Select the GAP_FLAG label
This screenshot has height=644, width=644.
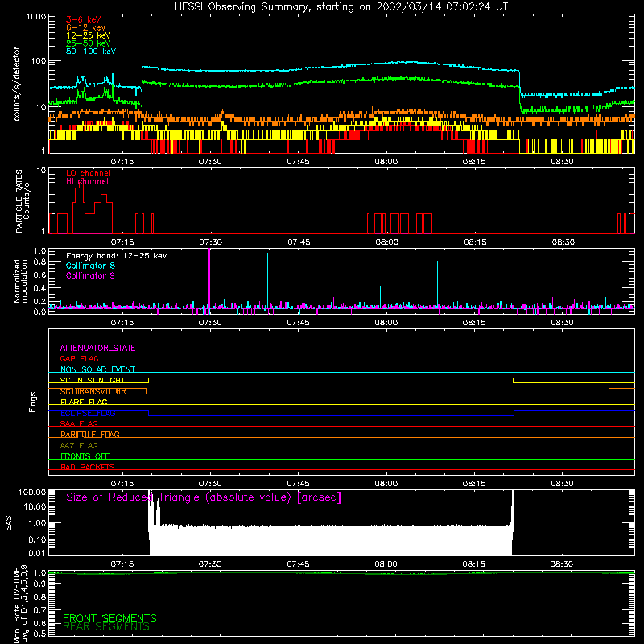coord(79,358)
